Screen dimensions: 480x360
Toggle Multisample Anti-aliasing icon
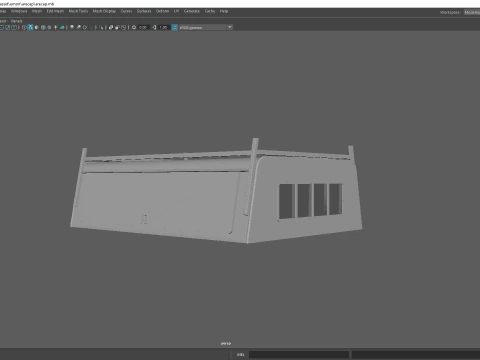tap(85, 27)
